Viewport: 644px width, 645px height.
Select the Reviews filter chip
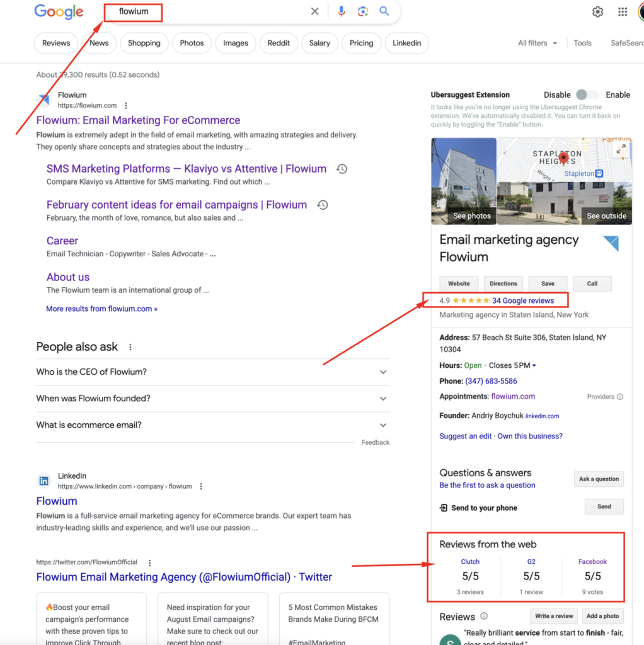(x=56, y=43)
